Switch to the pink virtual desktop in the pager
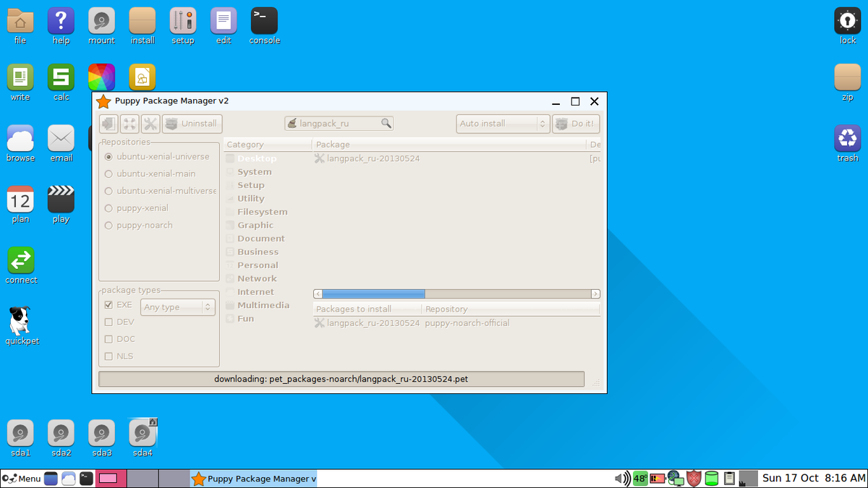The height and width of the screenshot is (488, 868). 111,479
